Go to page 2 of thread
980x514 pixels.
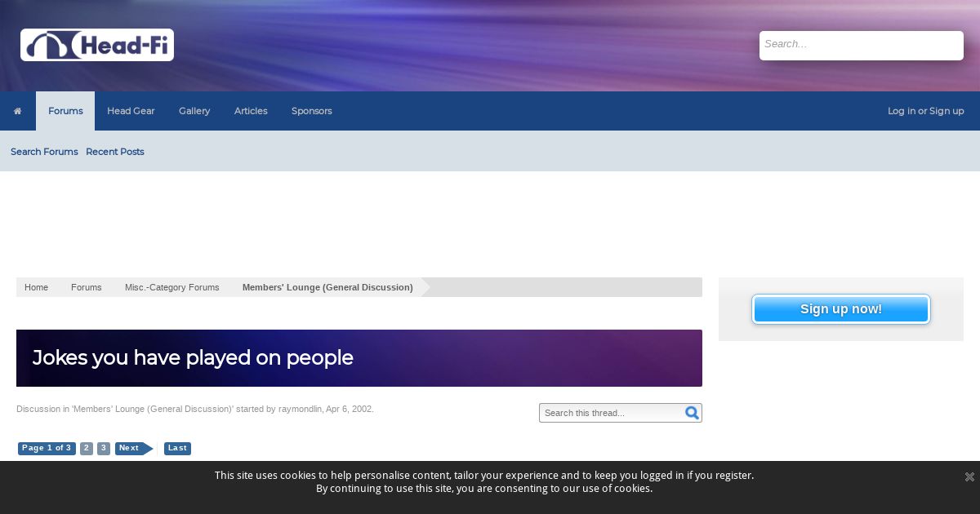coord(87,448)
